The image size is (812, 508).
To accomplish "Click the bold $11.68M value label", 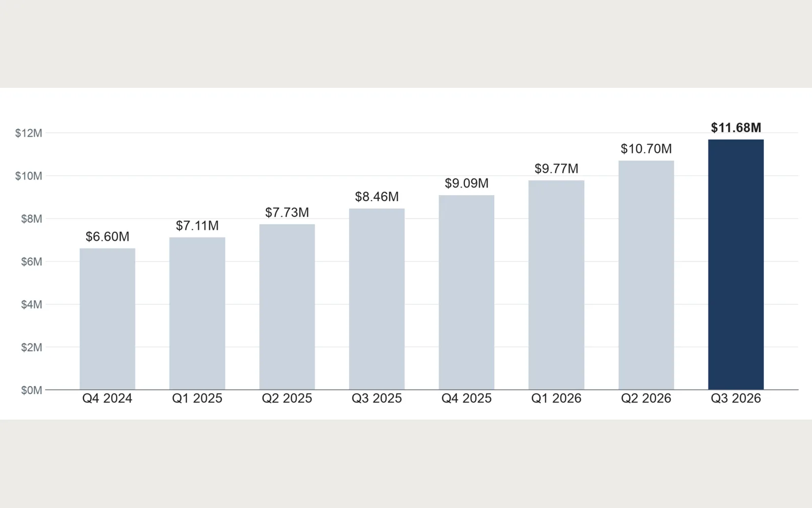I will point(736,128).
